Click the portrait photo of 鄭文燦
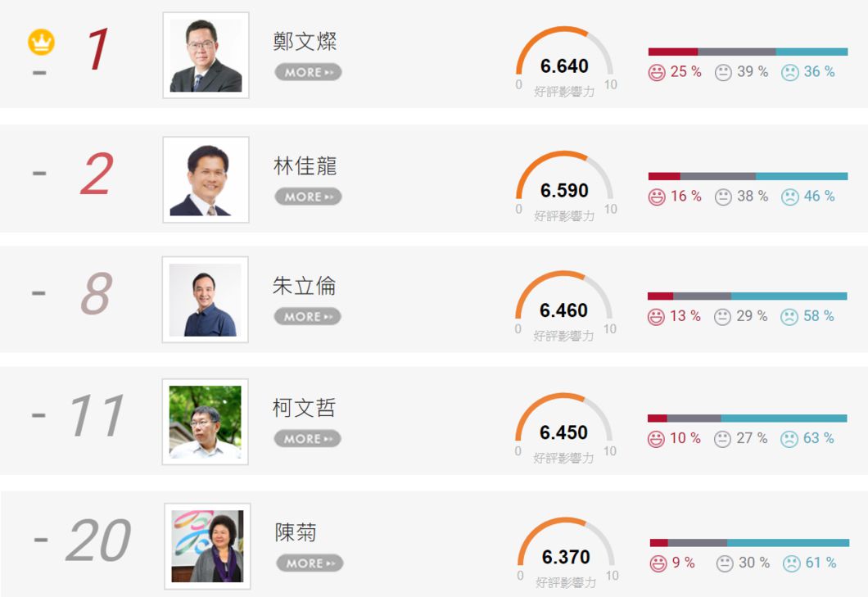The height and width of the screenshot is (597, 868). tap(206, 56)
